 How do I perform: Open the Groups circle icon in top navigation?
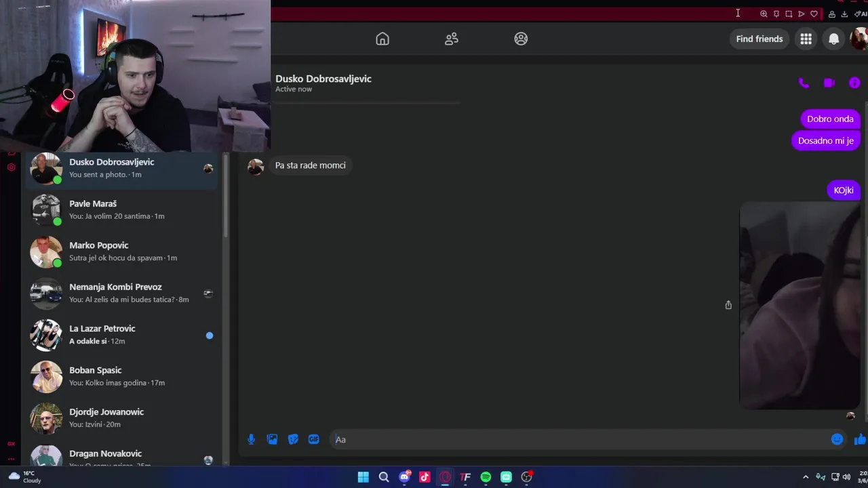tap(521, 39)
